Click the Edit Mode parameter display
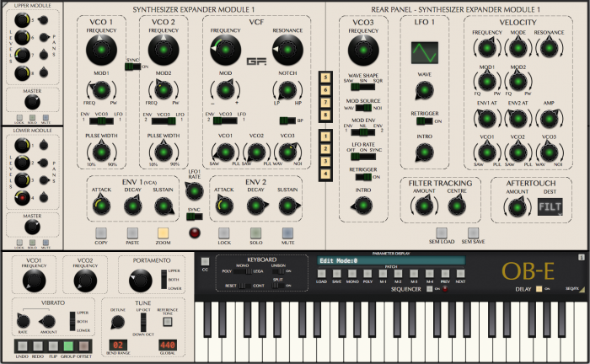The width and height of the screenshot is (590, 364). click(x=391, y=260)
